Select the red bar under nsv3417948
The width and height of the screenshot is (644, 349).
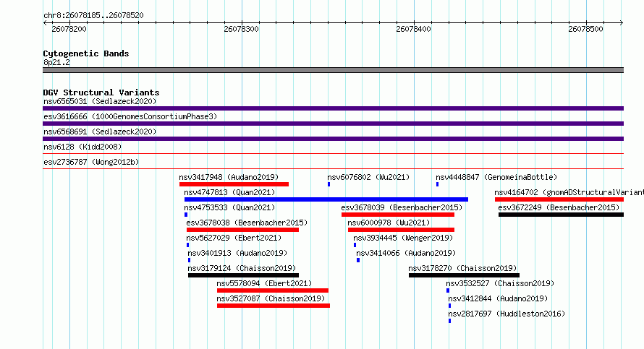pos(234,184)
